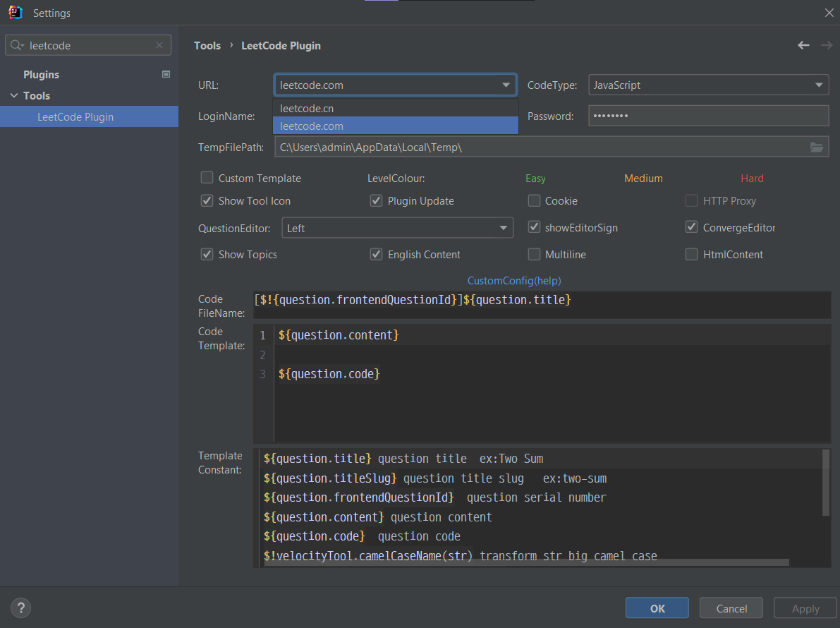Click the Cancel button

pyautogui.click(x=731, y=608)
